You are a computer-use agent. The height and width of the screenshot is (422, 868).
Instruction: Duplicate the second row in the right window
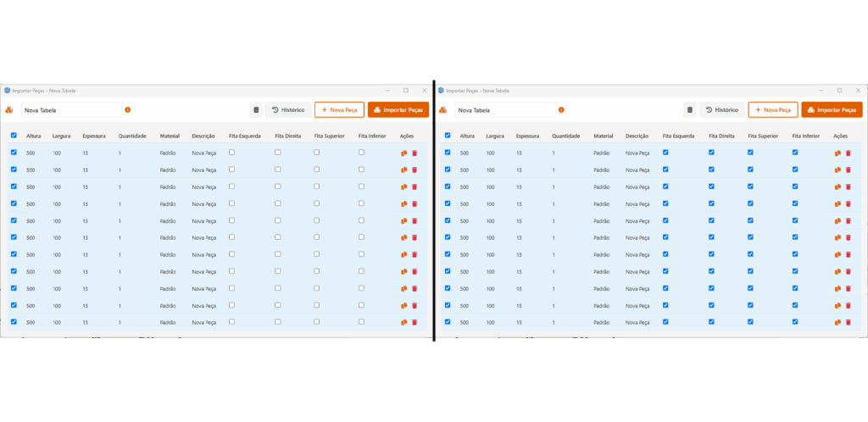[x=837, y=169]
